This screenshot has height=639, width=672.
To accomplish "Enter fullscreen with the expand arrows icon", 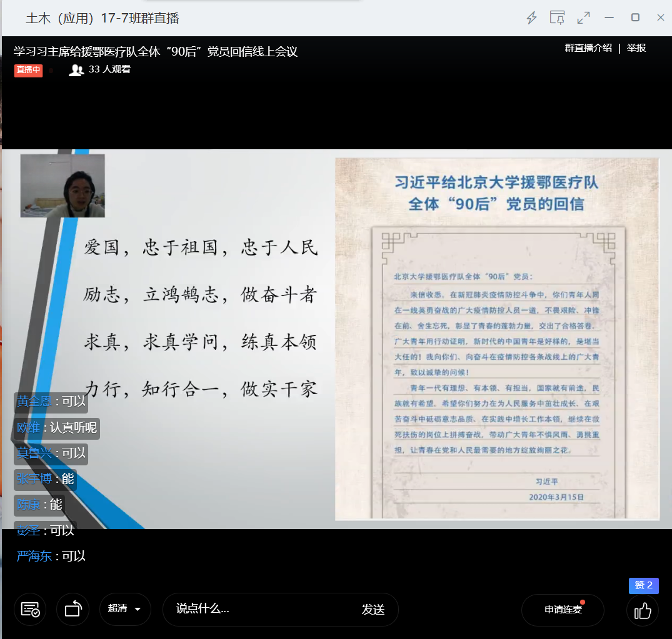I will coord(583,18).
